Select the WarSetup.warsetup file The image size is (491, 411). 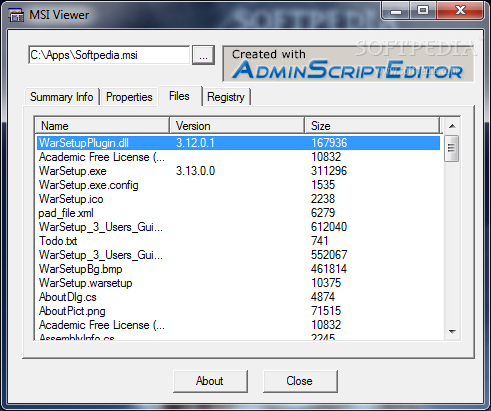pyautogui.click(x=238, y=283)
